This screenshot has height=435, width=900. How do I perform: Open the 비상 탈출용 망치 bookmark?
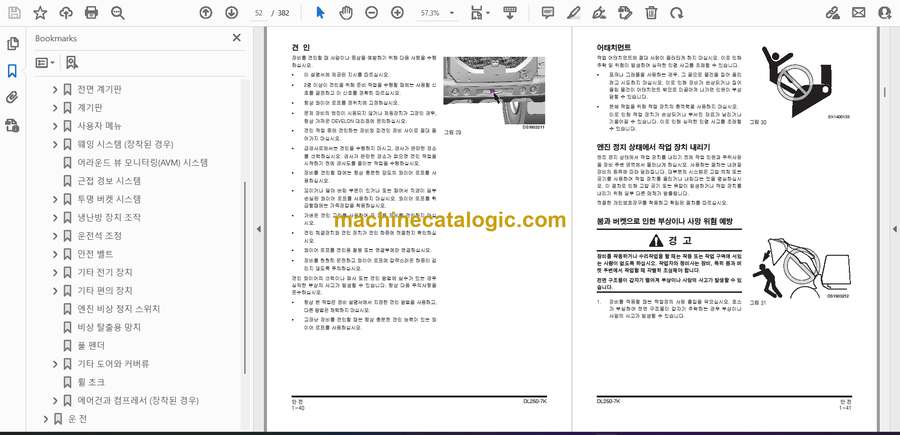coord(109,327)
